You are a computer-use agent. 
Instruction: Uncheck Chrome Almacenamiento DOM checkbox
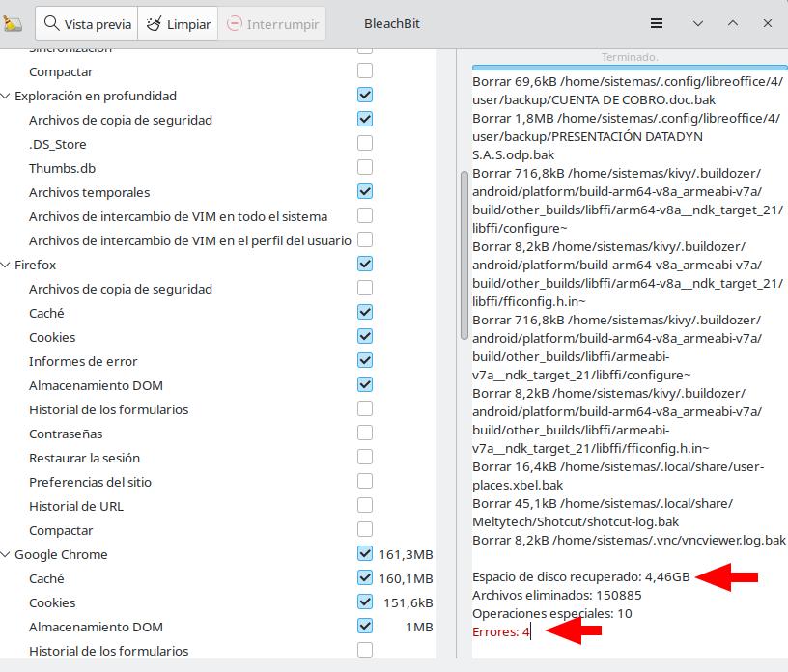point(365,626)
